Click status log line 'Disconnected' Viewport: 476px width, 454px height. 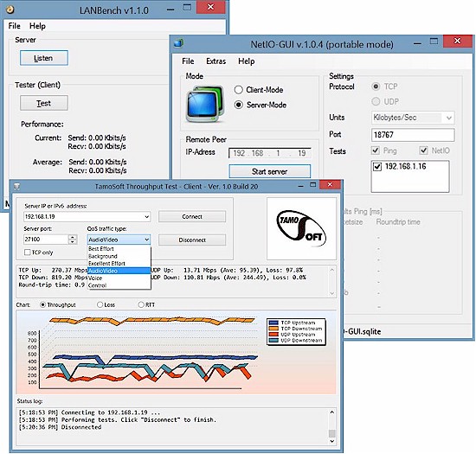click(60, 427)
